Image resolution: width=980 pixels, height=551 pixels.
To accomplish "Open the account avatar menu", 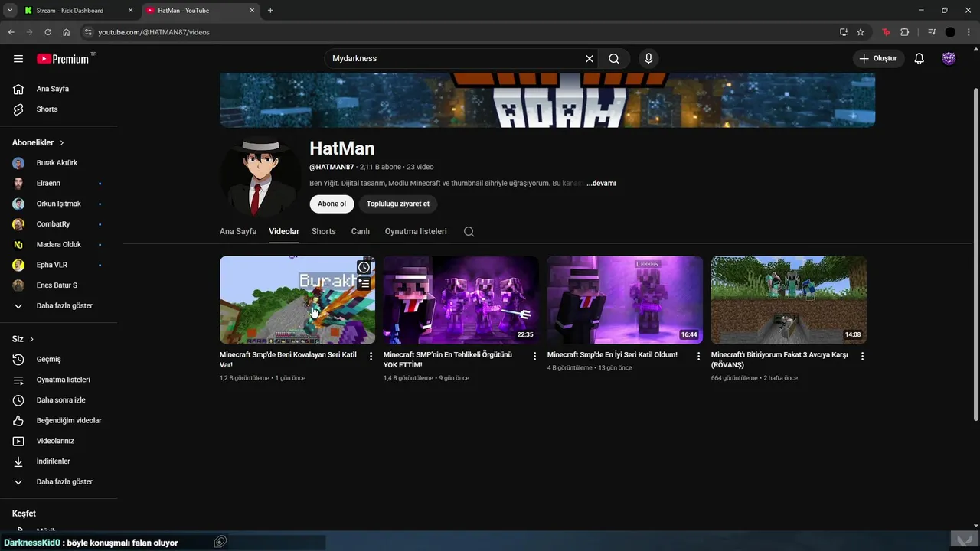I will (949, 58).
